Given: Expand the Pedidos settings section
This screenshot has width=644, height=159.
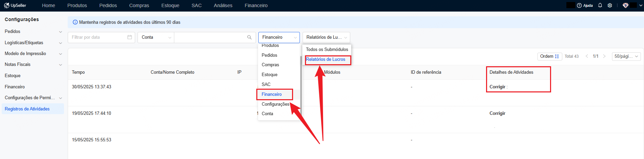Looking at the screenshot, I should coord(33,32).
